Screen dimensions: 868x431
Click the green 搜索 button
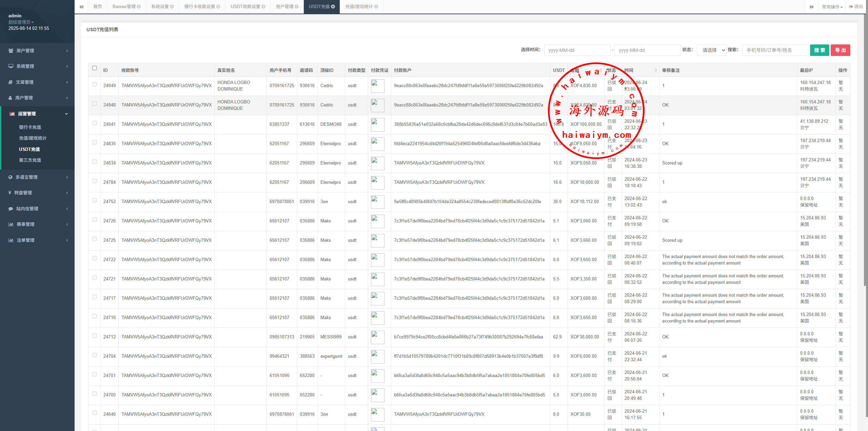[x=819, y=50]
